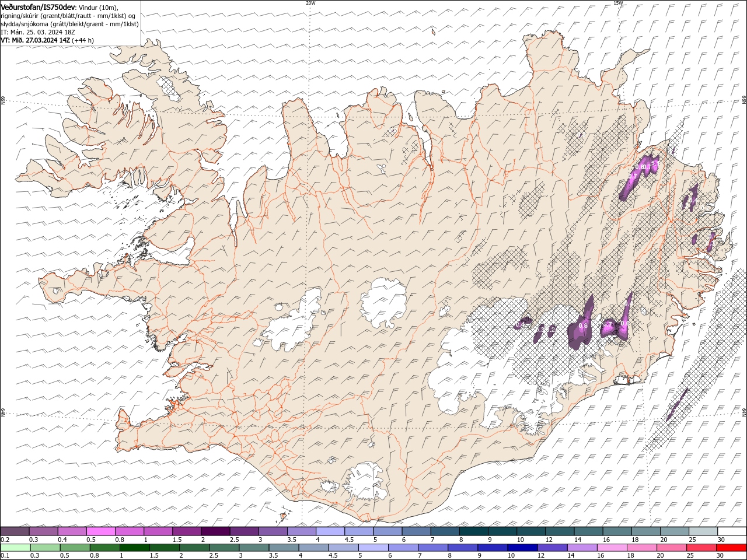Click the 0.2 value label, upper scale
The image size is (747, 560).
[5, 540]
